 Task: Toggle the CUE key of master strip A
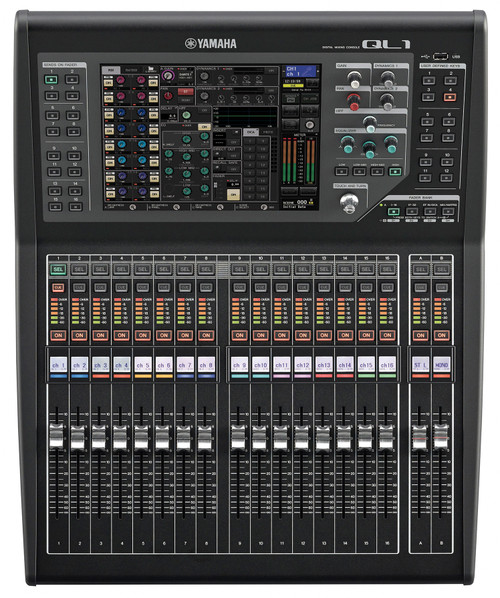(420, 288)
